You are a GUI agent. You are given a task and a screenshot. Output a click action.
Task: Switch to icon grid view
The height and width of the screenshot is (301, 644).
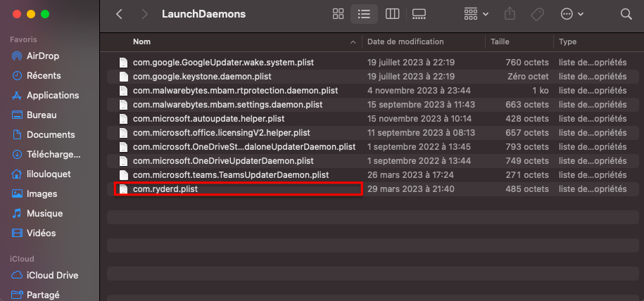[x=338, y=14]
